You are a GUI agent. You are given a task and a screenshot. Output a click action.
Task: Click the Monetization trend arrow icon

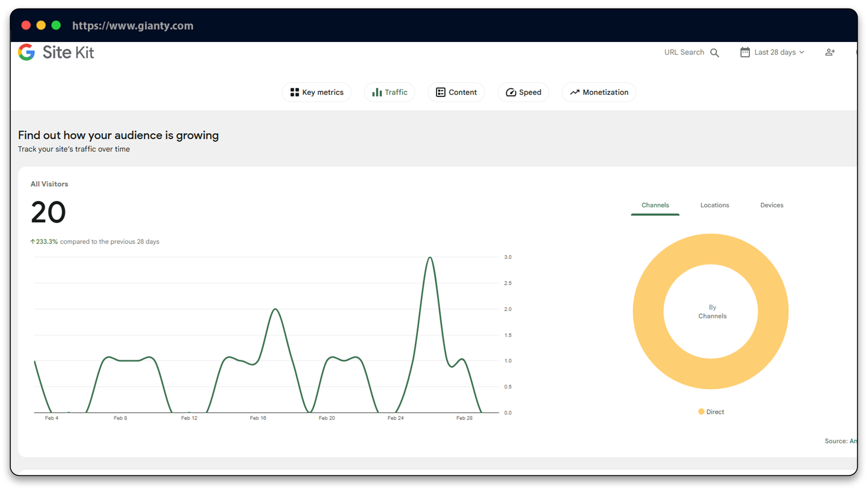tap(574, 92)
